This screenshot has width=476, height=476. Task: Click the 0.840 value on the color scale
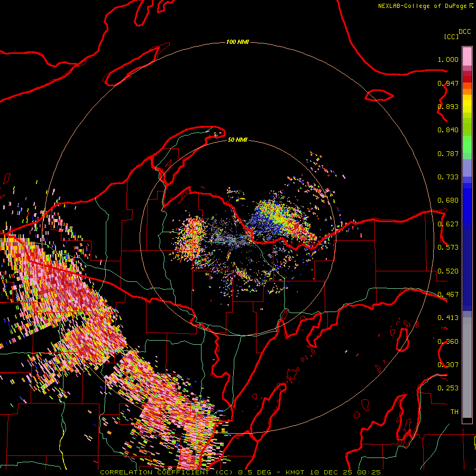[448, 130]
